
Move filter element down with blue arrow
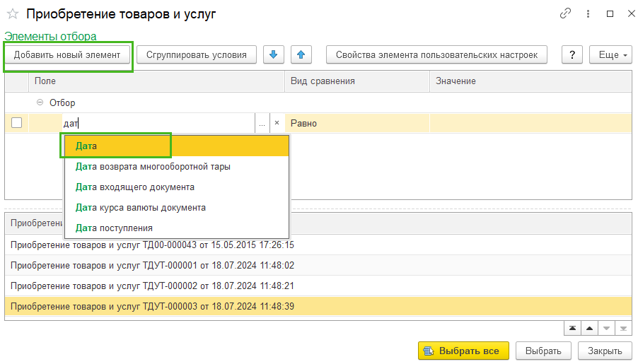[x=274, y=54]
